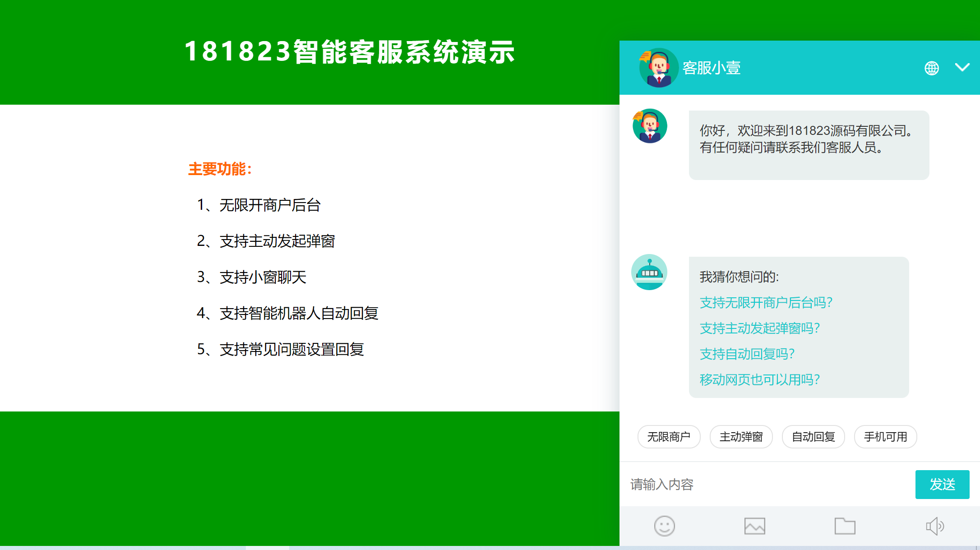This screenshot has height=550, width=980.
Task: Select the 手机可用 quick reply chip
Action: 885,437
